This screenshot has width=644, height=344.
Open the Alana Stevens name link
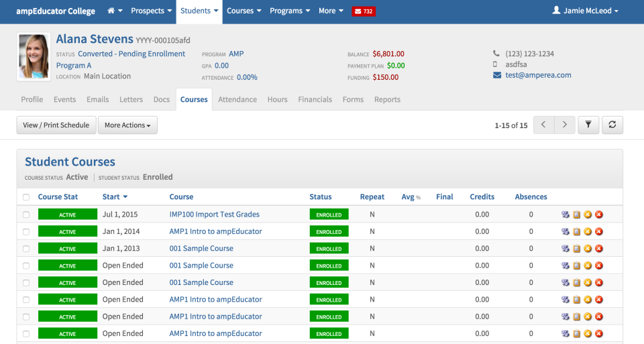point(95,39)
